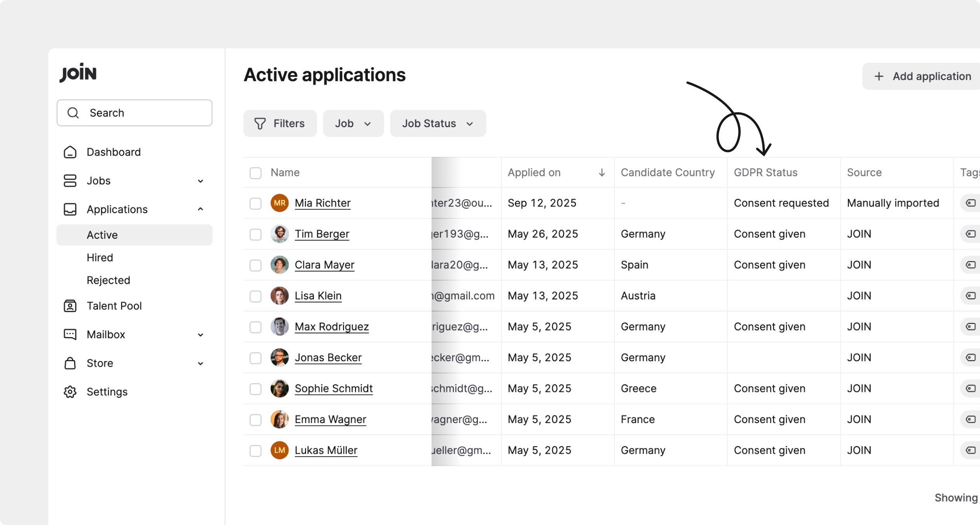This screenshot has width=980, height=525.
Task: Select Jonas Becker's row checkbox
Action: tap(255, 358)
